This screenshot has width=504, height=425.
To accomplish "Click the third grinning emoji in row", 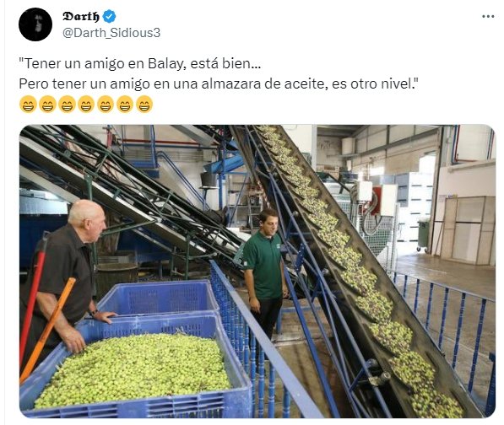I will pos(67,105).
